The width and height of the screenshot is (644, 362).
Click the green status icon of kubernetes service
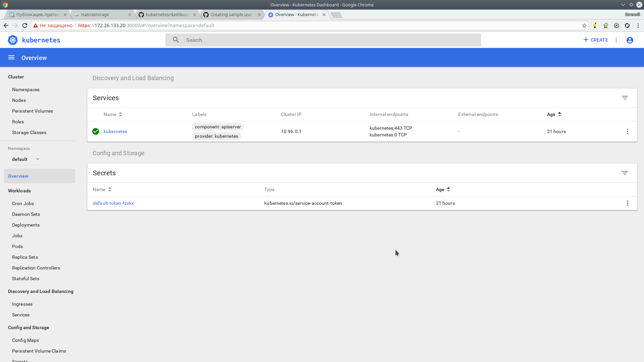tap(96, 131)
